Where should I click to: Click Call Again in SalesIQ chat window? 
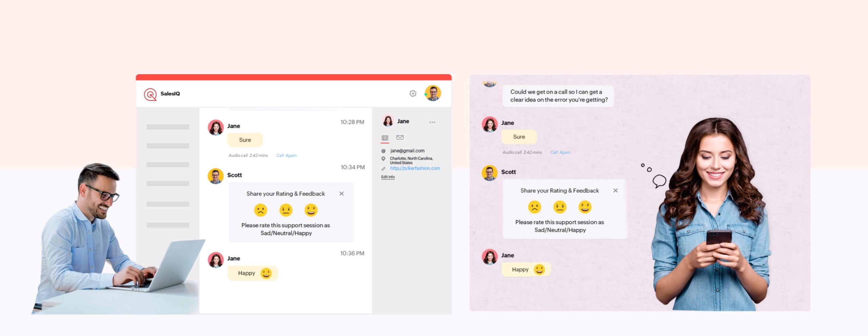[x=286, y=155]
